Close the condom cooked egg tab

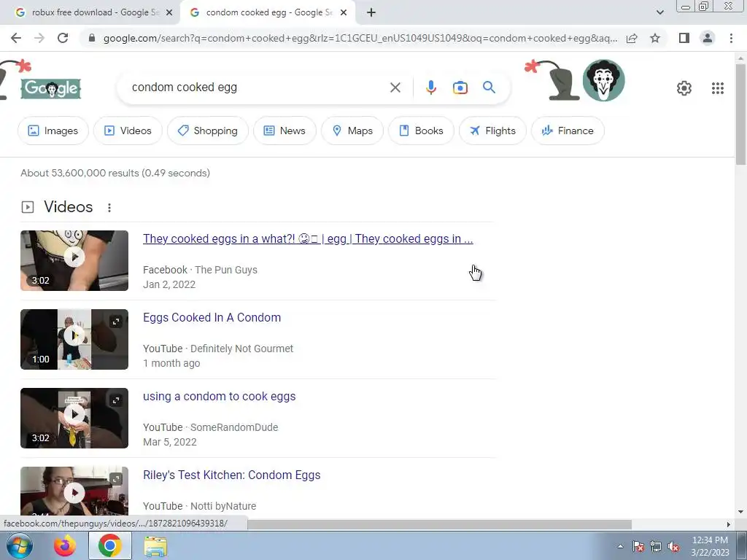click(x=344, y=13)
